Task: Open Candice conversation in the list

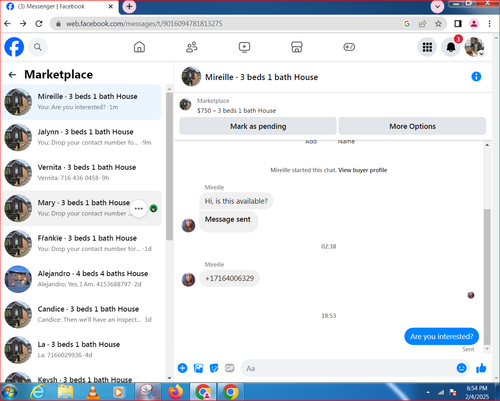Action: coord(81,314)
